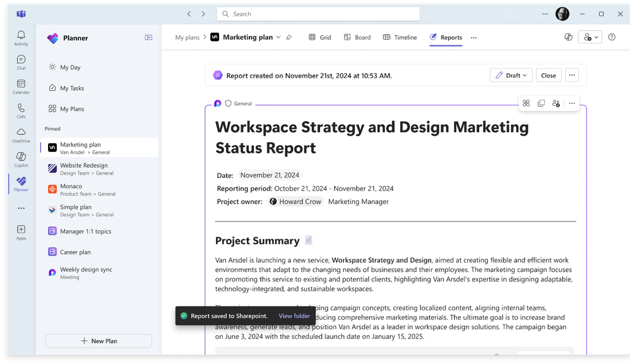
Task: Open Weekly design sync meeting plan
Action: click(99, 273)
